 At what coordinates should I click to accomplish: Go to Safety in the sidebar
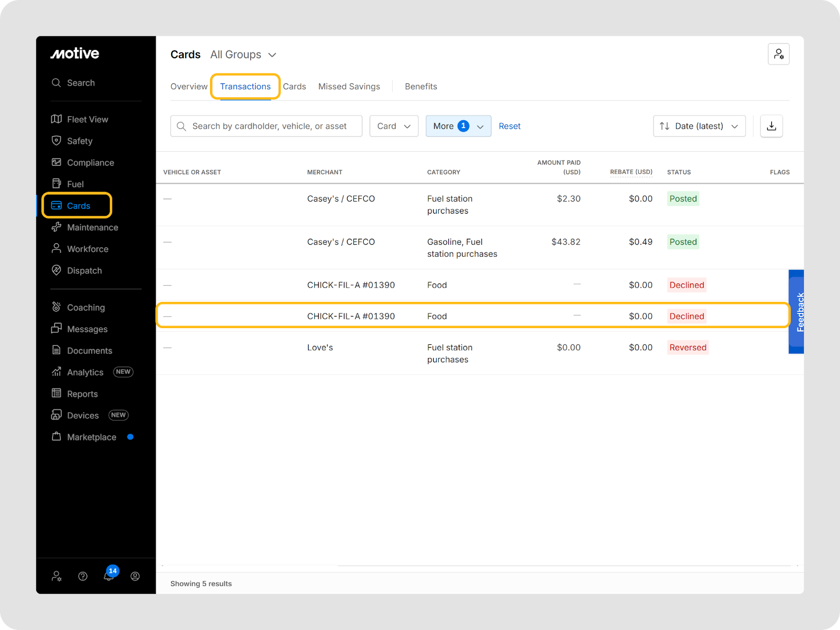tap(79, 141)
